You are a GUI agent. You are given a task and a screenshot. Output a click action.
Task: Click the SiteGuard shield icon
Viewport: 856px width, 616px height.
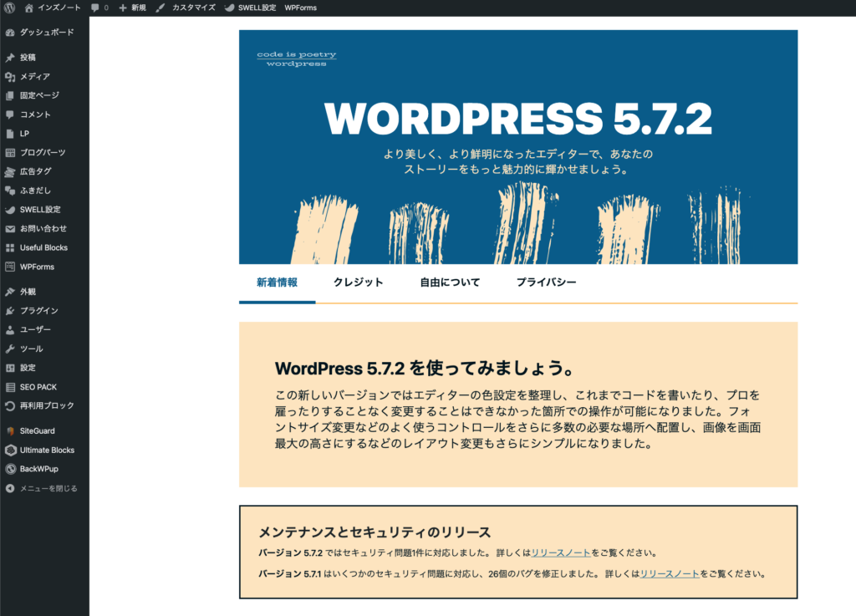click(10, 431)
